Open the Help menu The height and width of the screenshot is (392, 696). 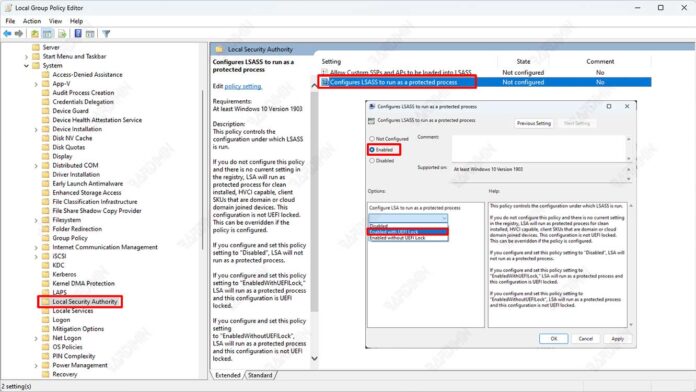tap(76, 21)
